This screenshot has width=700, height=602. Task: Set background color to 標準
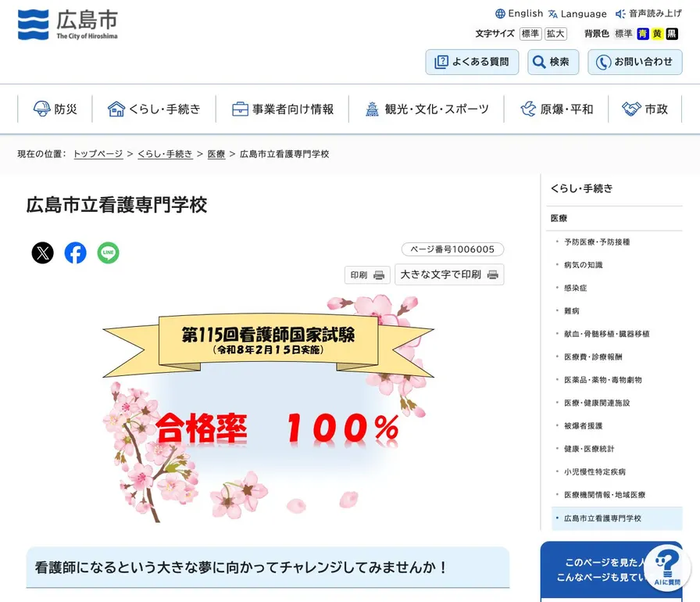[623, 34]
